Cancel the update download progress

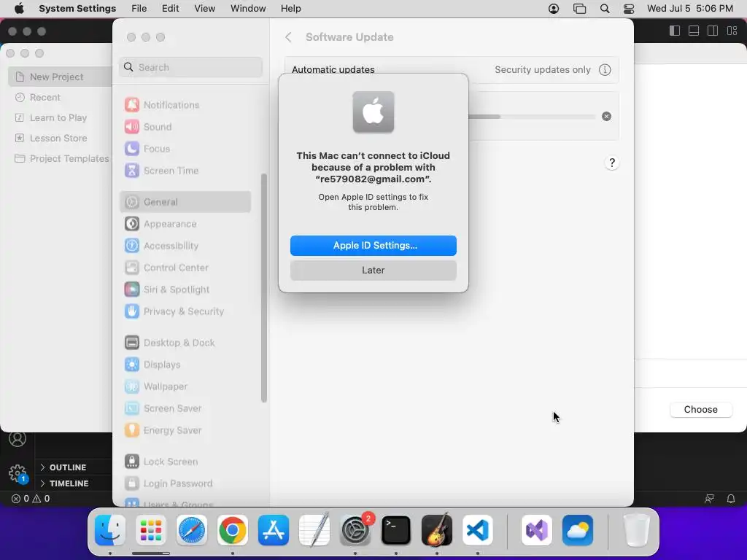[606, 116]
